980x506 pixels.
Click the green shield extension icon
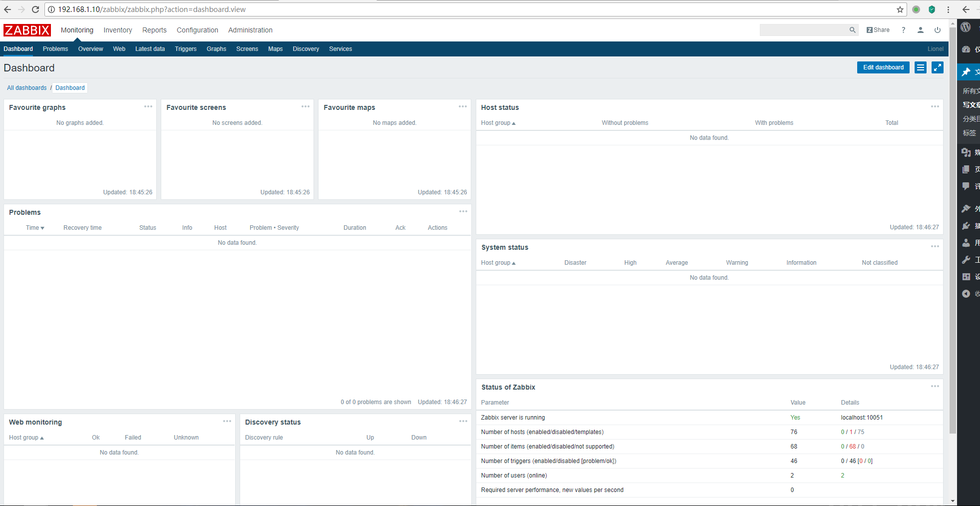(932, 9)
